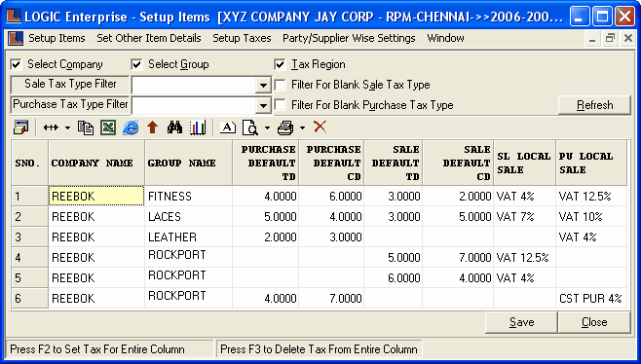Click the LOGIC logo in menu bar
The image size is (641, 364).
[16, 38]
